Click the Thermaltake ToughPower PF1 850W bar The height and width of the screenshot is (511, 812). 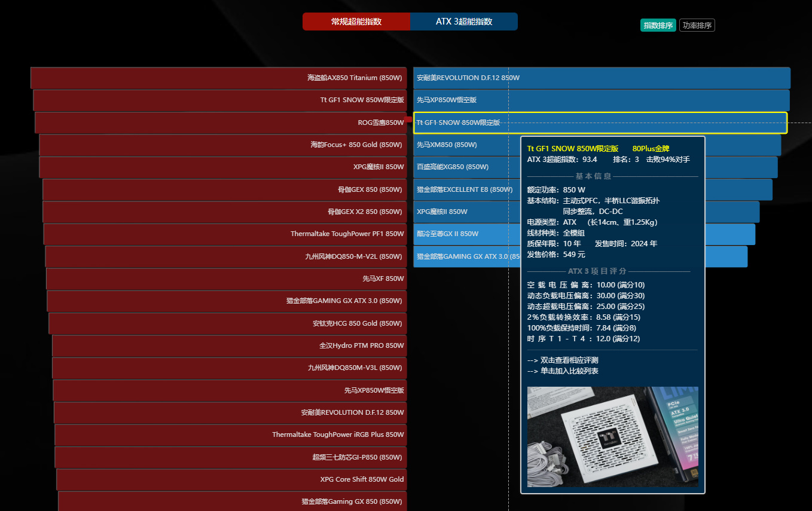point(225,234)
